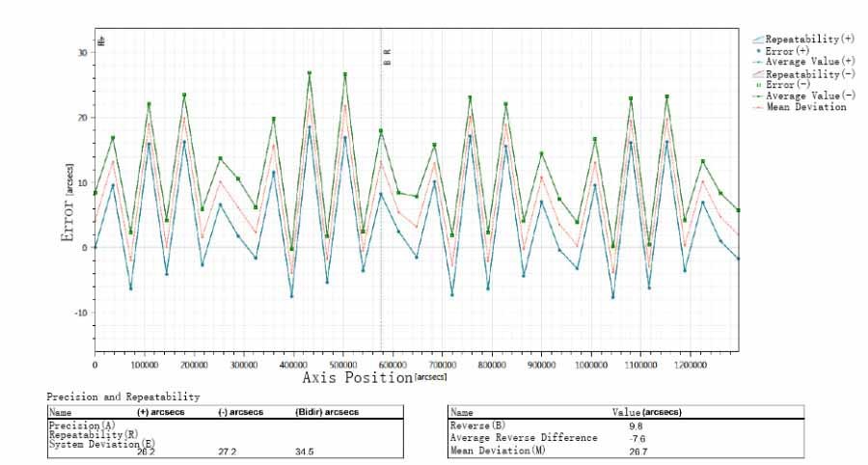This screenshot has height=465, width=868.
Task: Click the "(-) arcsecs" column header
Action: click(242, 412)
